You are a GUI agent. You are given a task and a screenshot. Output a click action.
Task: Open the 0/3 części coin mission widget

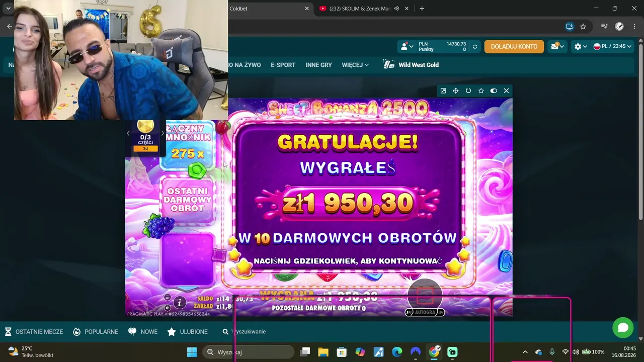(x=145, y=136)
